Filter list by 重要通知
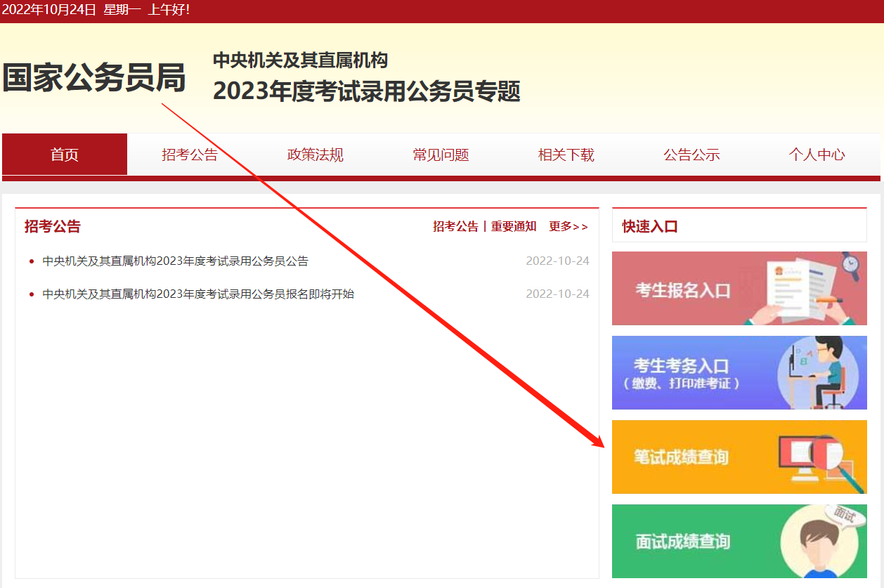This screenshot has height=588, width=884. [514, 226]
